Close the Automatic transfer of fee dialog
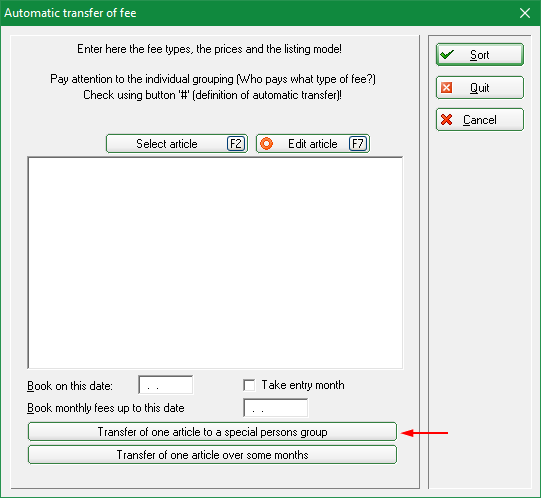This screenshot has width=541, height=498. click(525, 13)
